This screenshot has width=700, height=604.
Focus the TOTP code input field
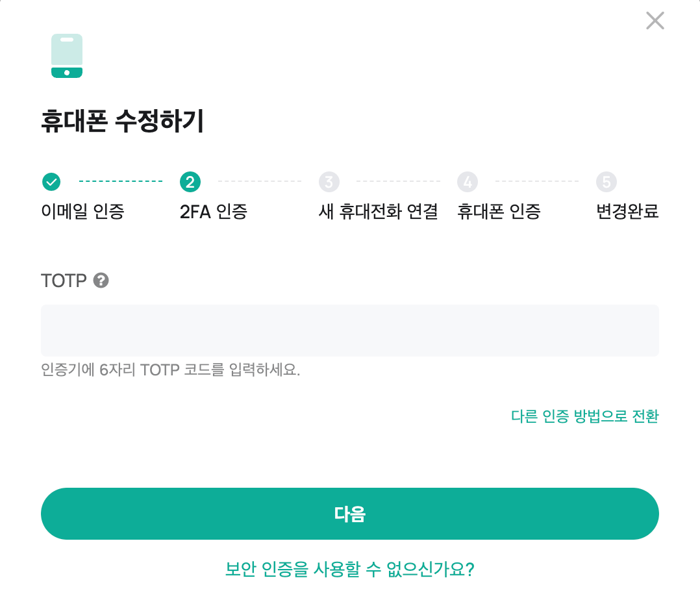click(349, 330)
